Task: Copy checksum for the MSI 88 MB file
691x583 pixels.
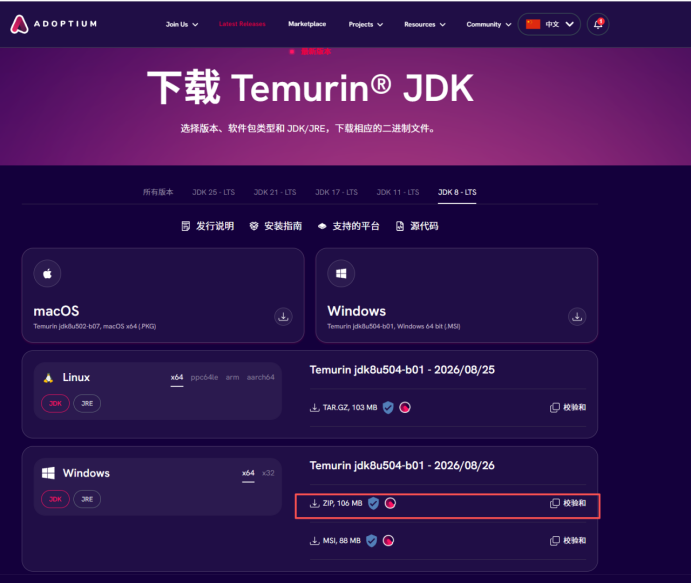Action: click(568, 541)
